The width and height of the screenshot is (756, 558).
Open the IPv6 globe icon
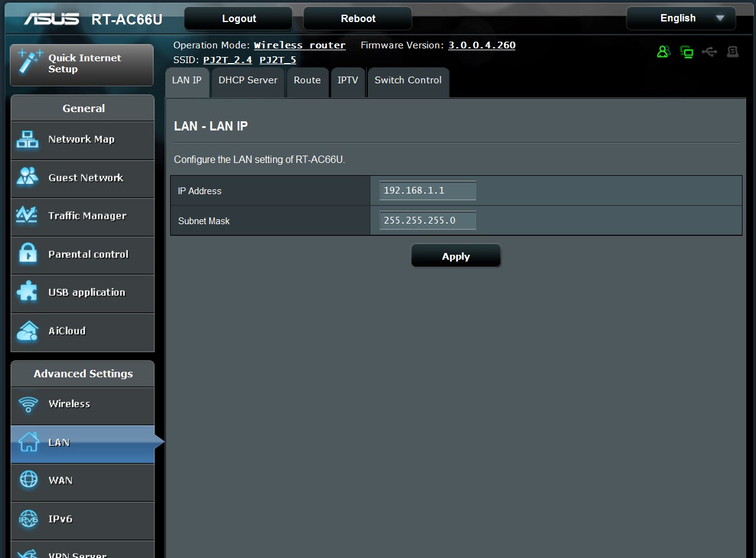click(29, 519)
